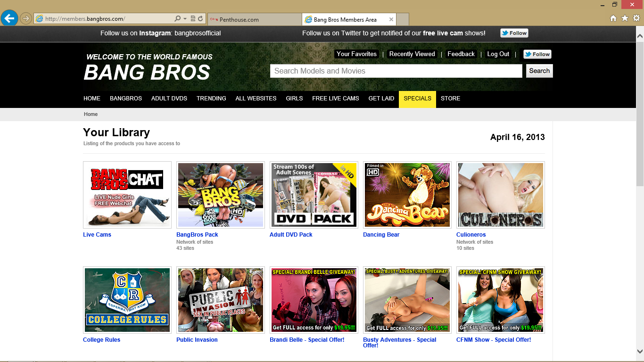Click the vertical scrollbar thumb

[x=640, y=113]
